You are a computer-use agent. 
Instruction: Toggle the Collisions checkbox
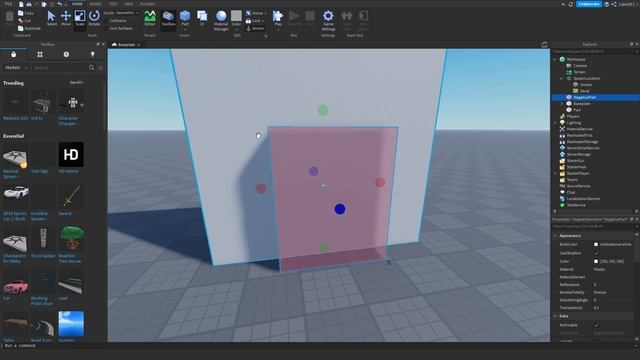106,21
